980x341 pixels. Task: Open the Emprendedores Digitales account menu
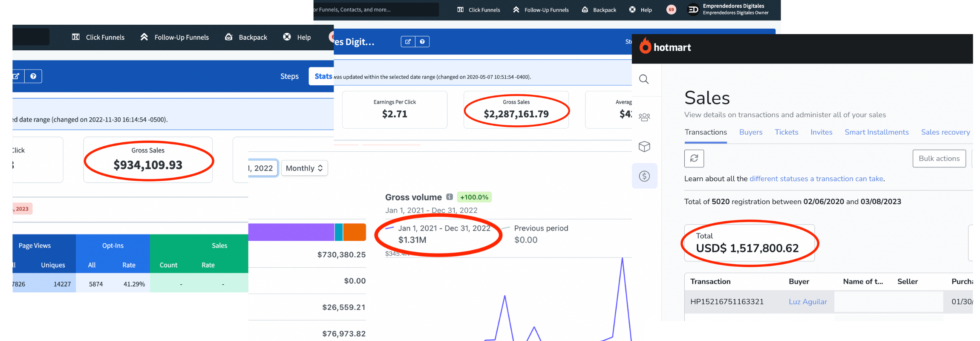tap(729, 9)
